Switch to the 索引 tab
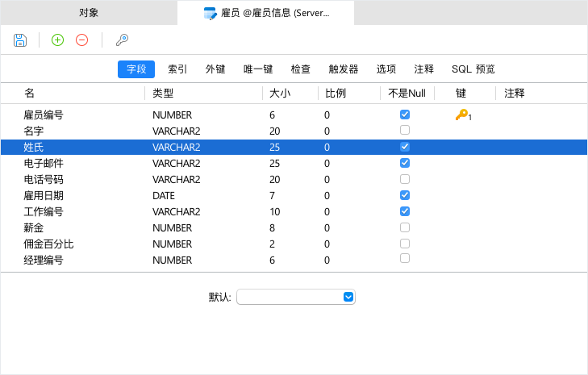The image size is (588, 375). (x=177, y=69)
